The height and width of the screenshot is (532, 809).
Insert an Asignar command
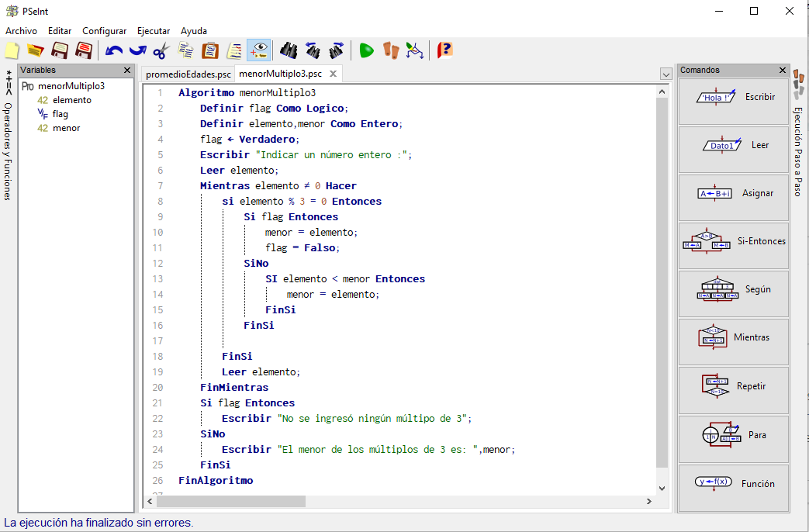[734, 198]
